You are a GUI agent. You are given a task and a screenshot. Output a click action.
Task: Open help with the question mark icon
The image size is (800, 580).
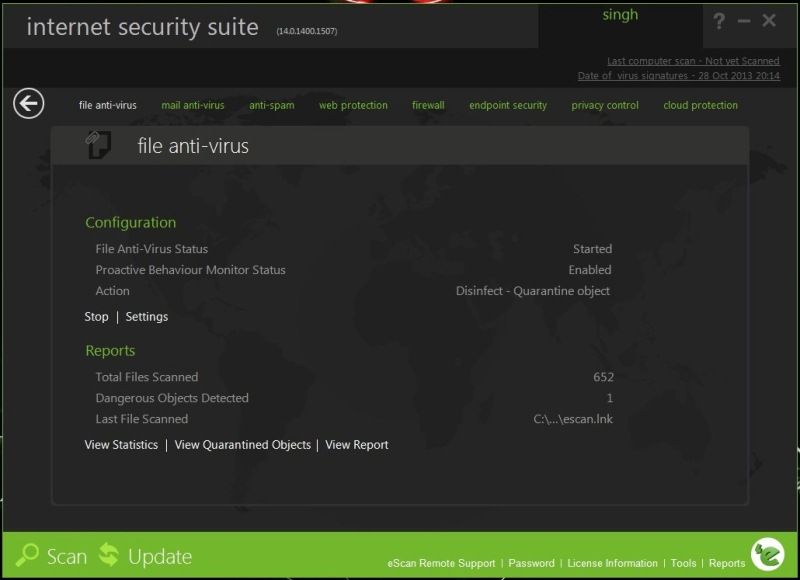[x=719, y=21]
